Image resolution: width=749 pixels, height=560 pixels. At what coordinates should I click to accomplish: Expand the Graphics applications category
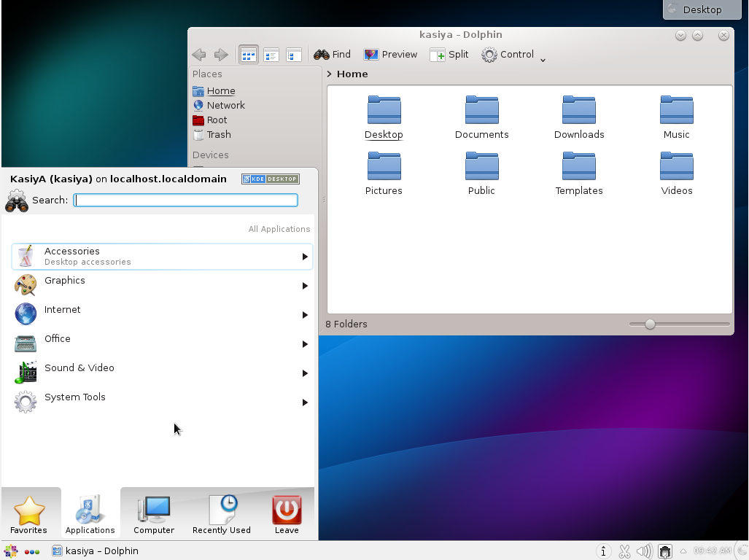tap(64, 280)
